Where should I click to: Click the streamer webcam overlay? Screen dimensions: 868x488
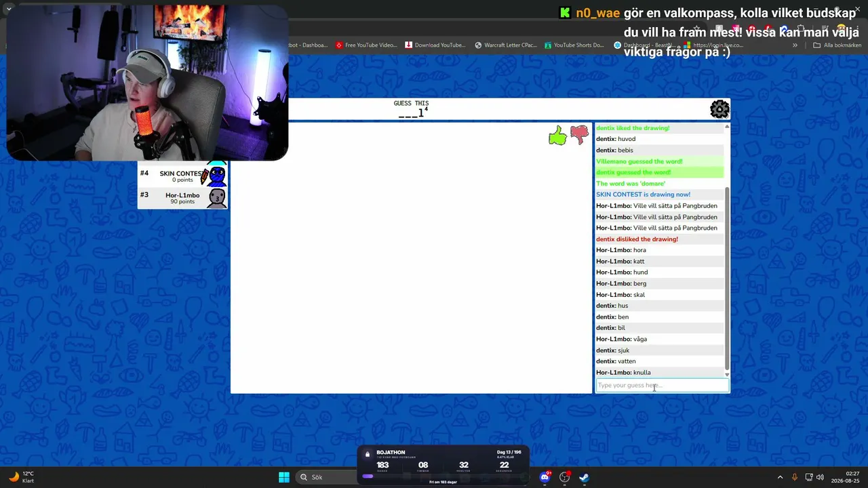coord(147,83)
